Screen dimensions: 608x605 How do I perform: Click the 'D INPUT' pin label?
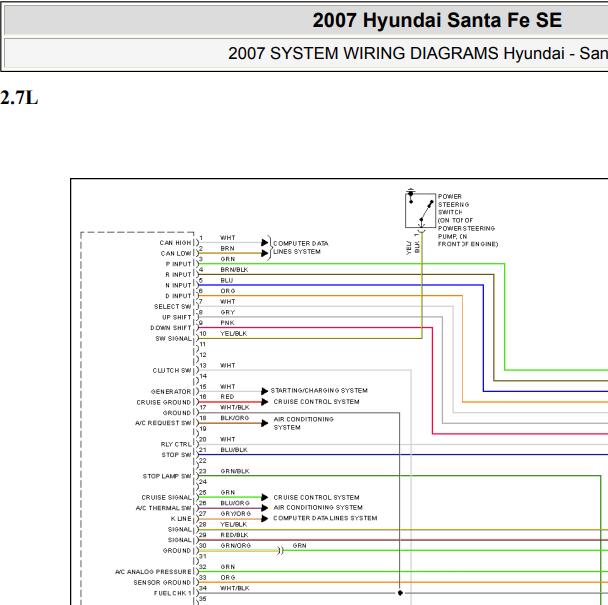click(x=178, y=296)
